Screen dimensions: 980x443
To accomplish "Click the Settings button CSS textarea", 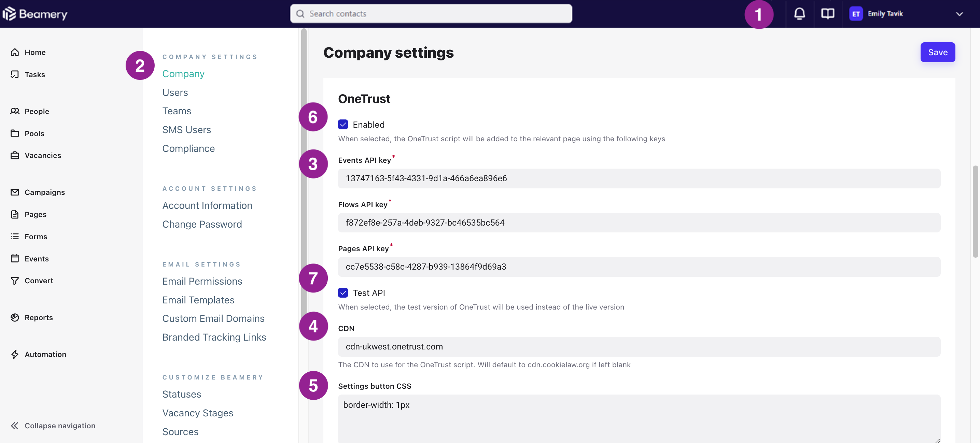I will (x=639, y=418).
